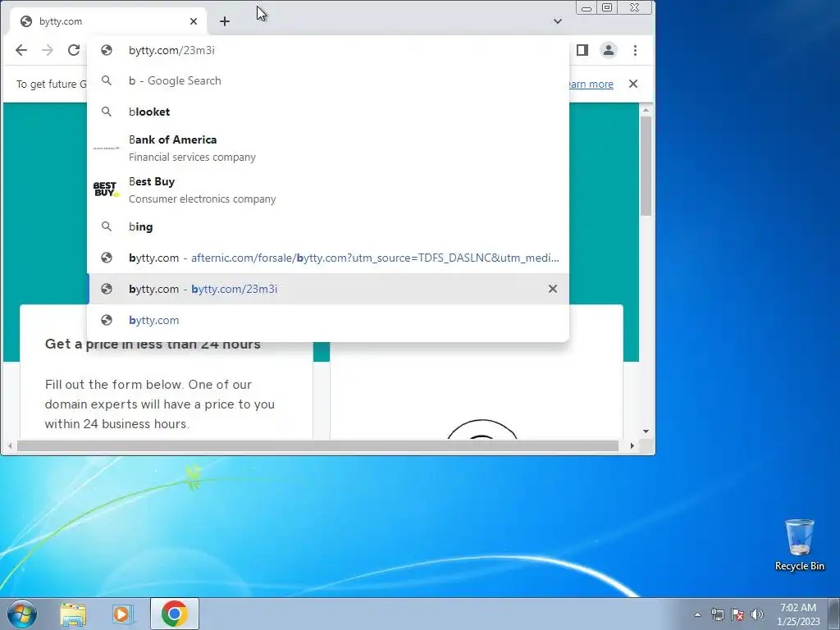840x630 pixels.
Task: Open Windows Explorer from taskbar
Action: 73,614
